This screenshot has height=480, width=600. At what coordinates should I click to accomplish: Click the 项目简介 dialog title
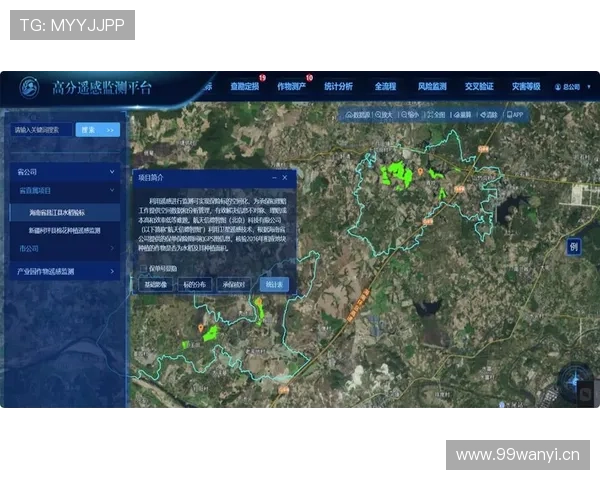tap(151, 178)
